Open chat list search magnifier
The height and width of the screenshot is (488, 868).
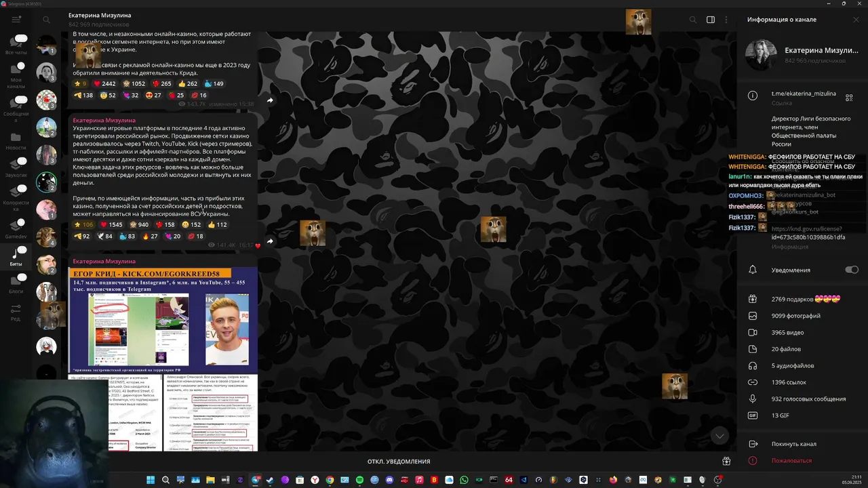[46, 20]
